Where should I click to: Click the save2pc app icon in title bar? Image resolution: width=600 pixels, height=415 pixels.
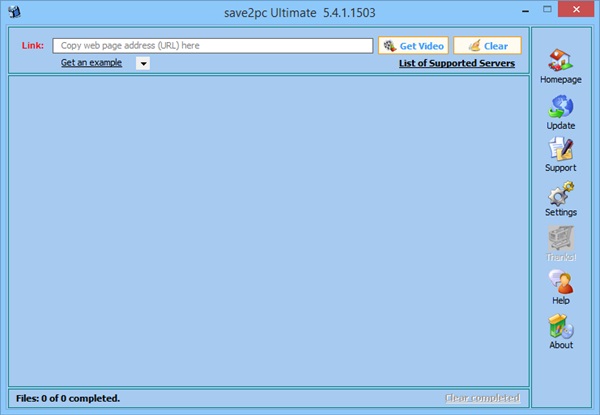tap(15, 12)
